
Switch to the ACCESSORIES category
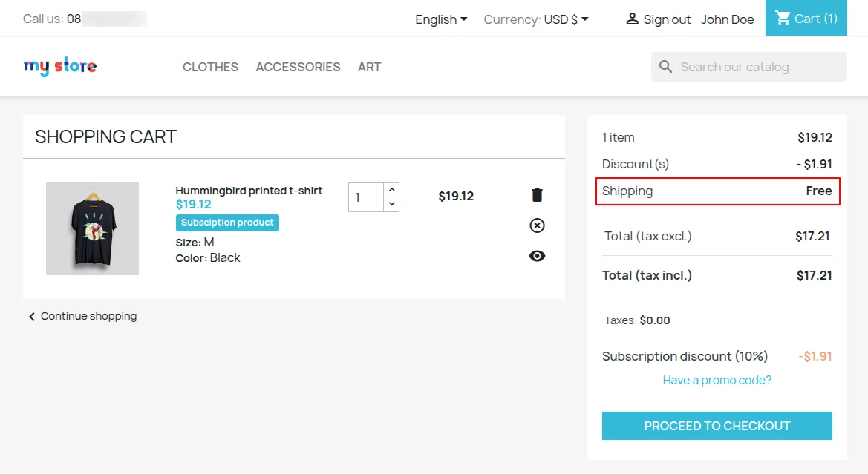tap(298, 67)
